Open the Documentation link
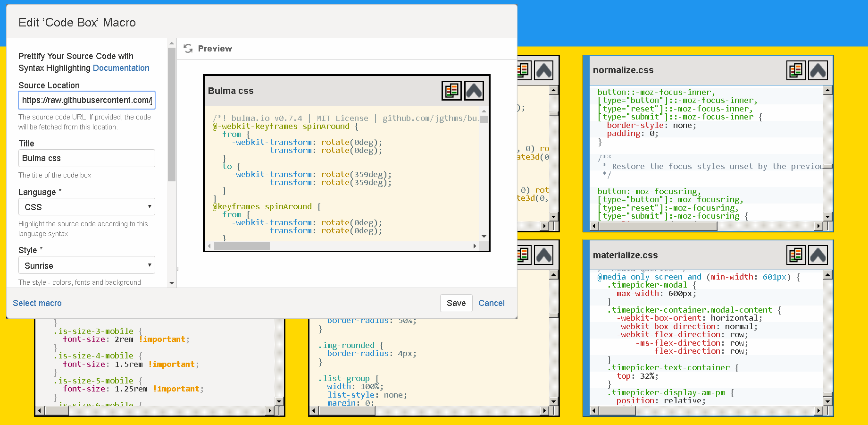Image resolution: width=868 pixels, height=425 pixels. click(121, 68)
